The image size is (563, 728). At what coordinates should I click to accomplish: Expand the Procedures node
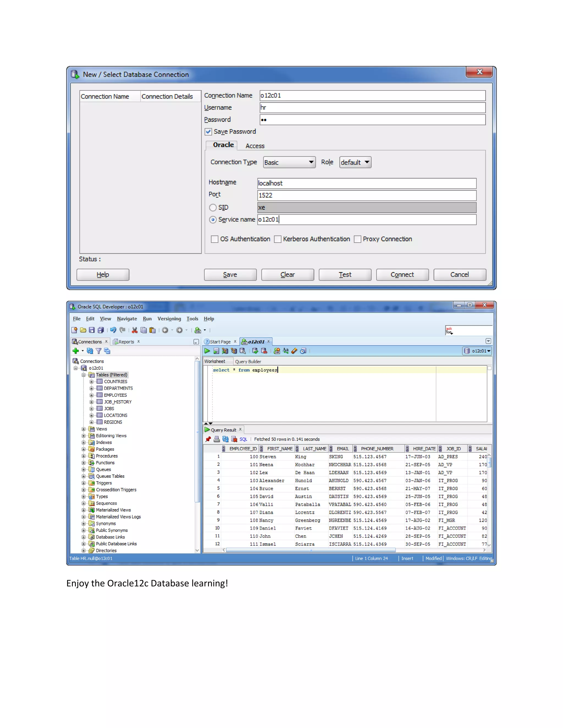[x=83, y=456]
